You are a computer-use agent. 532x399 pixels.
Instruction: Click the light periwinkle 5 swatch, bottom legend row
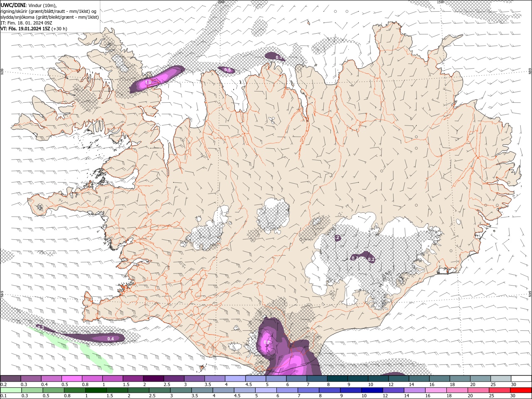pos(266,390)
